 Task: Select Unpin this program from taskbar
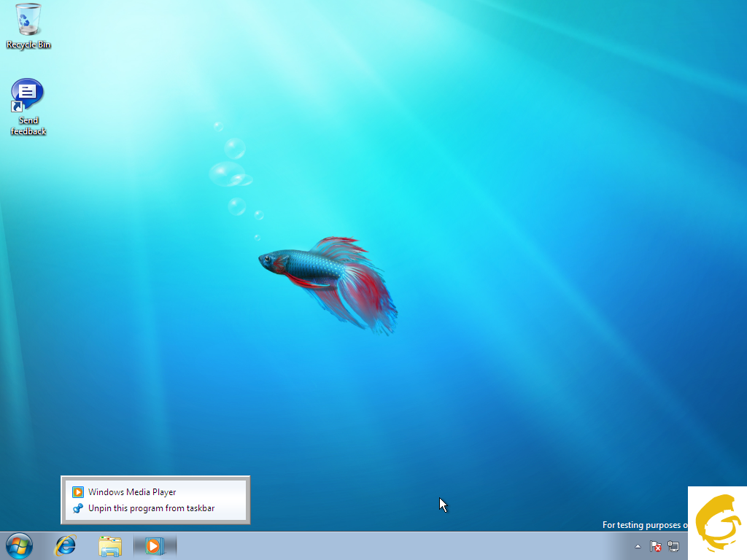coord(151,508)
